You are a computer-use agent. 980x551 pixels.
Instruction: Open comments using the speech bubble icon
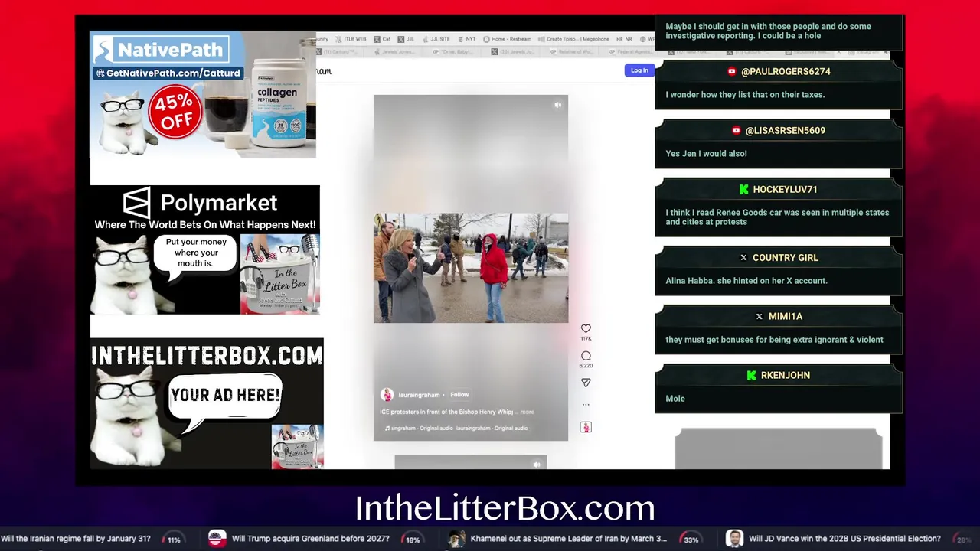(x=586, y=356)
